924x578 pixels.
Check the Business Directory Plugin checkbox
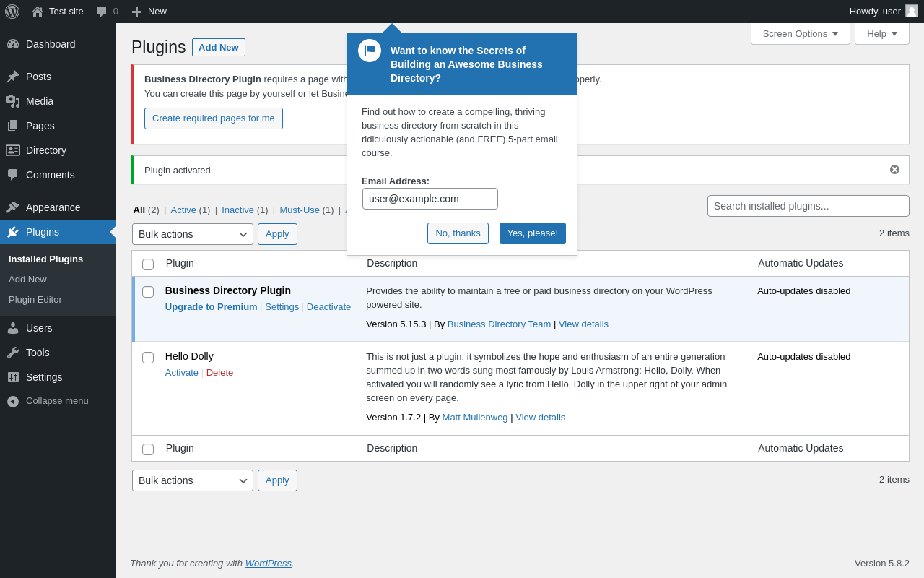[148, 292]
